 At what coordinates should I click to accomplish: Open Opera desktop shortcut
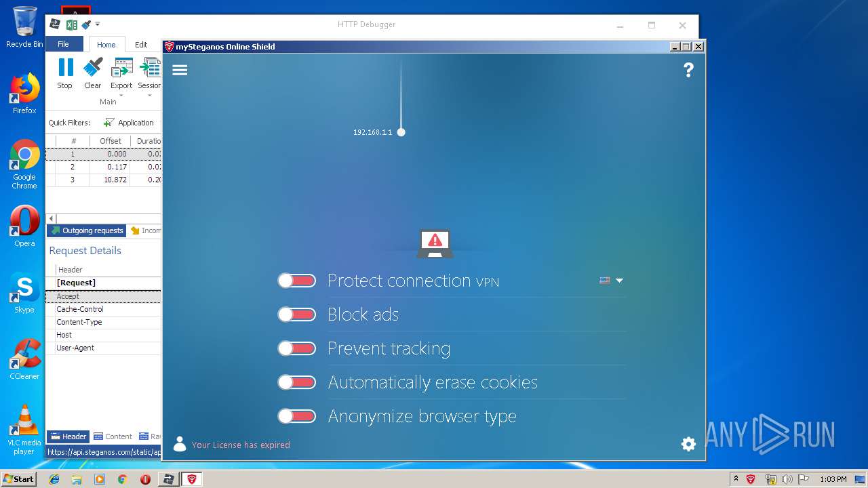pyautogui.click(x=24, y=226)
